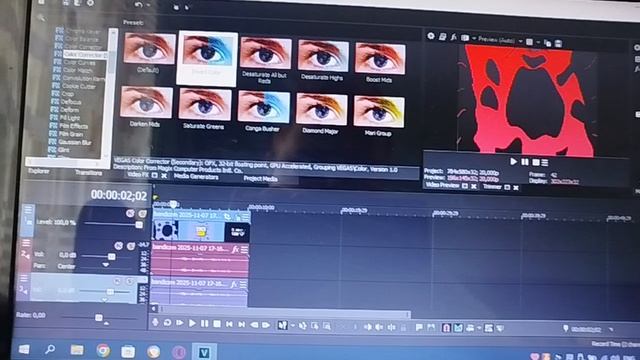Choose the Desaturate All but Reds preset
Viewport: 640px width, 360px height.
coord(266,60)
